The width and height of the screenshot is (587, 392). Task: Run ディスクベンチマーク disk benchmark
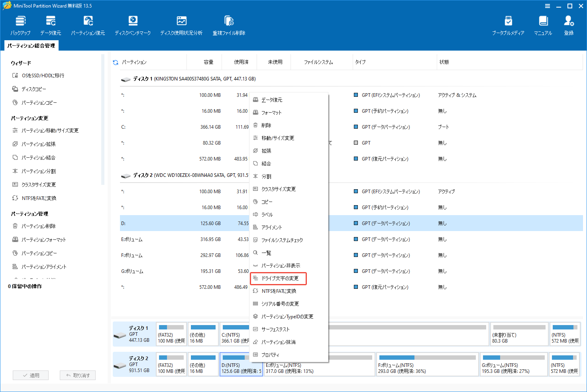point(133,25)
